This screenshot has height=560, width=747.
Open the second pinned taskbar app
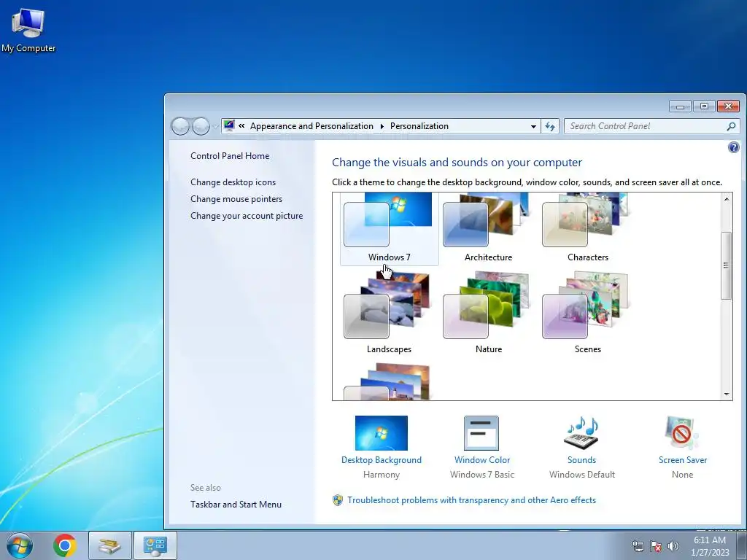click(x=109, y=545)
